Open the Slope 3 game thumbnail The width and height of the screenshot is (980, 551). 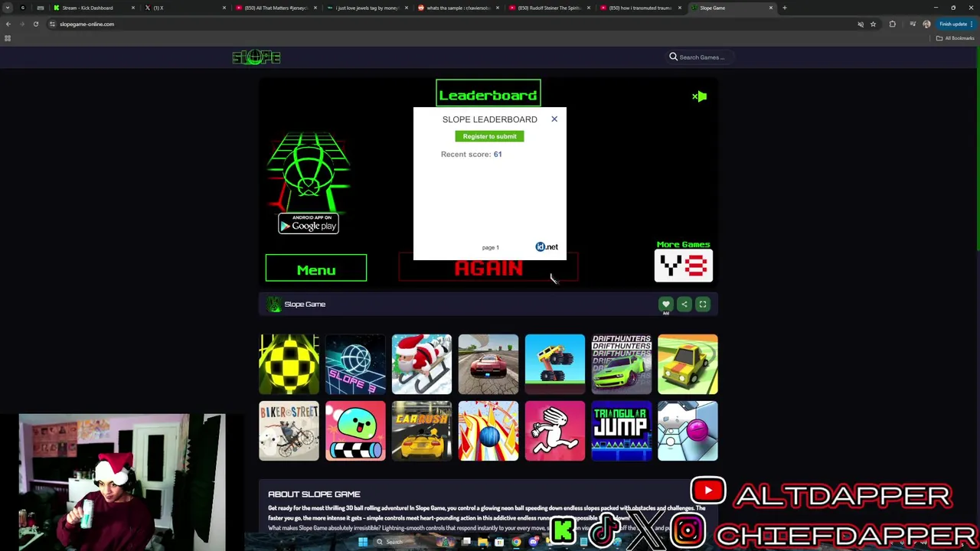coord(355,364)
